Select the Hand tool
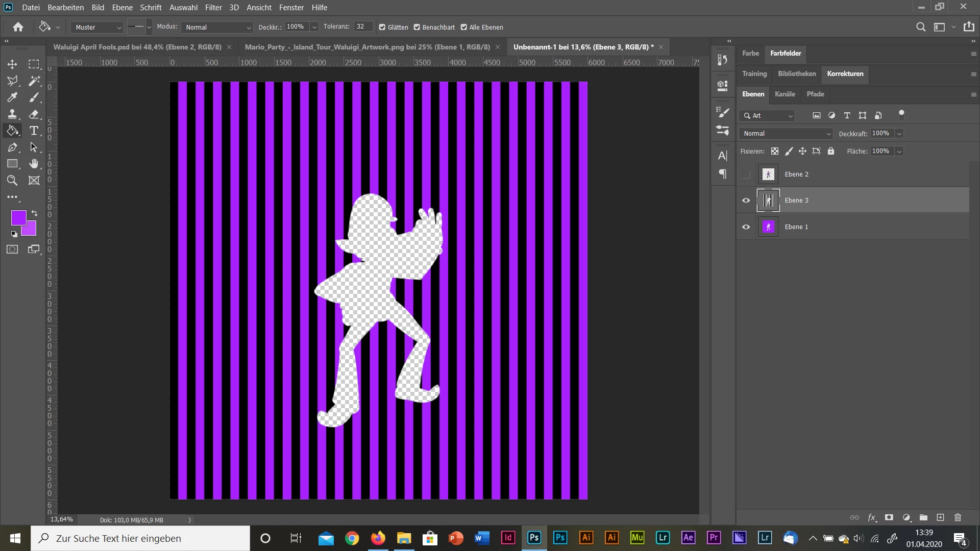The width and height of the screenshot is (980, 551). [34, 164]
